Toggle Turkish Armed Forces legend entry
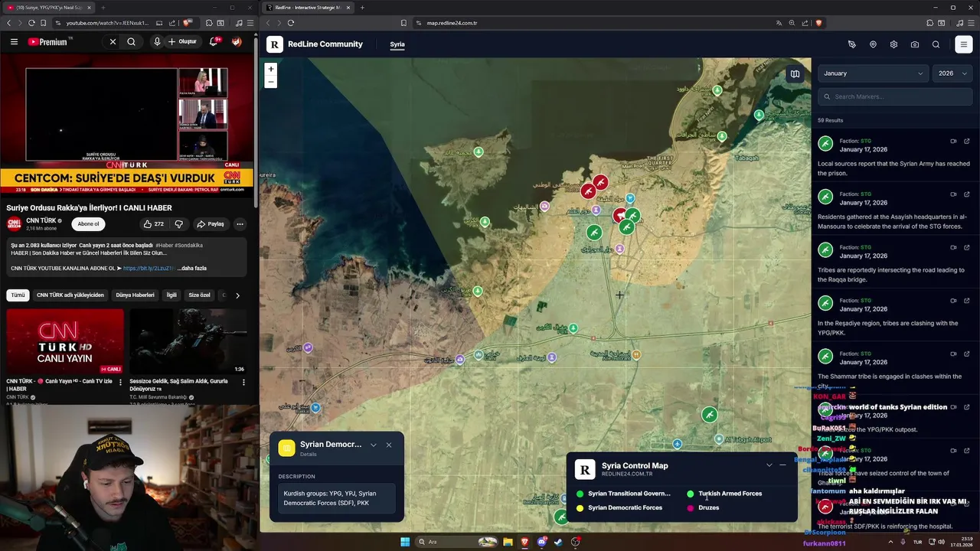This screenshot has width=980, height=551. (724, 494)
